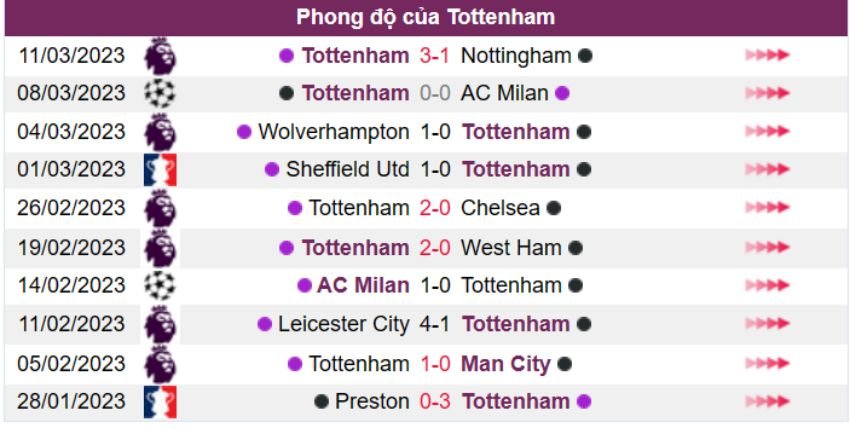Viewport: 850px width, 429px height.
Task: Expand details arrows for Preston vs Tottenham
Action: pos(767,401)
